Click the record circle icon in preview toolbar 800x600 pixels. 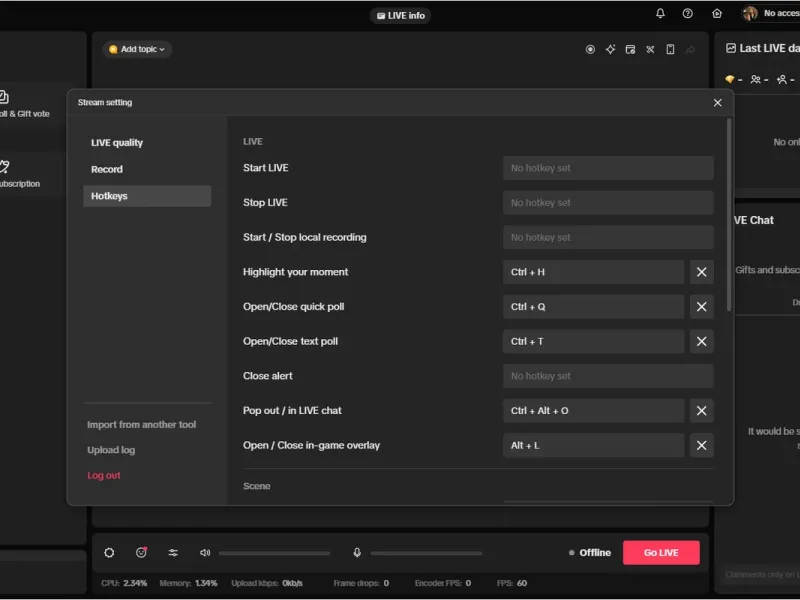590,49
